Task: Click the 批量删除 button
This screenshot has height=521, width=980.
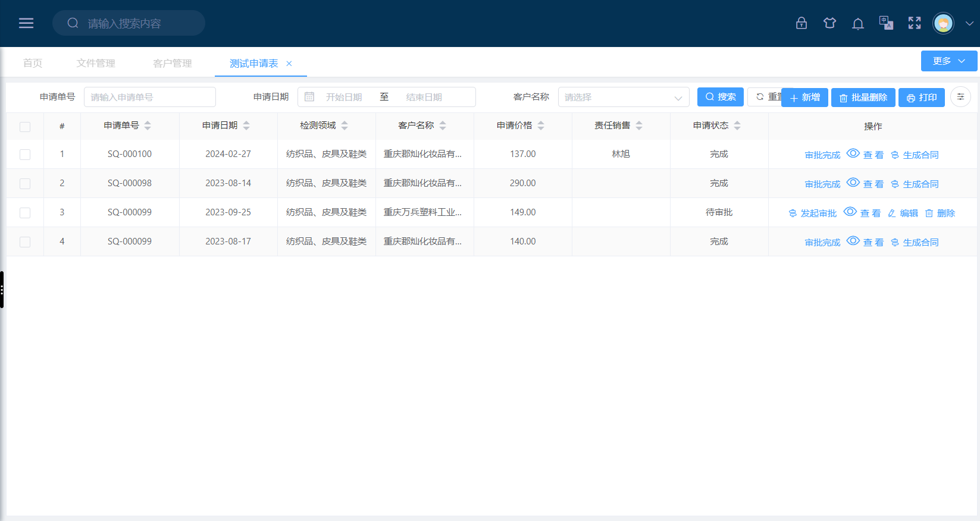Action: (863, 97)
